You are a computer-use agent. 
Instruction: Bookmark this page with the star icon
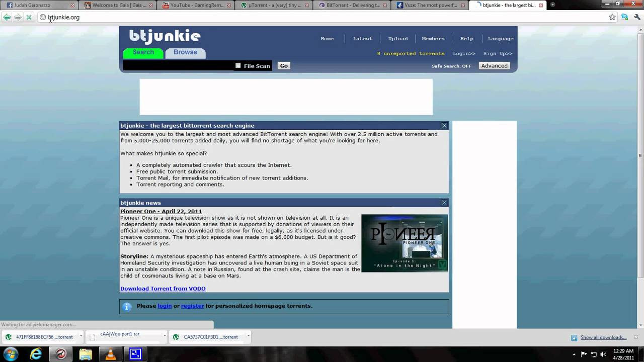point(612,17)
